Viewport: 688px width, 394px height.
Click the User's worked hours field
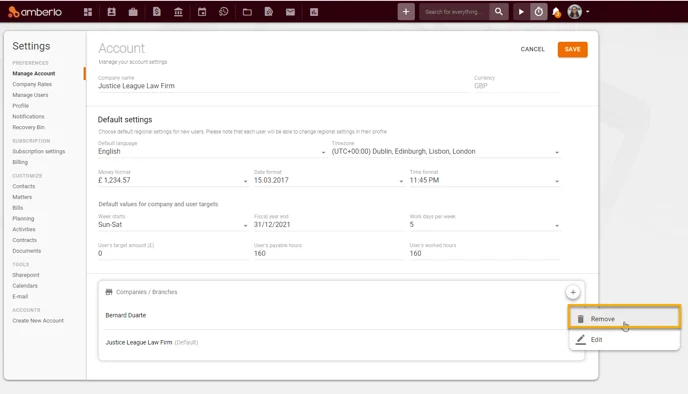[485, 253]
